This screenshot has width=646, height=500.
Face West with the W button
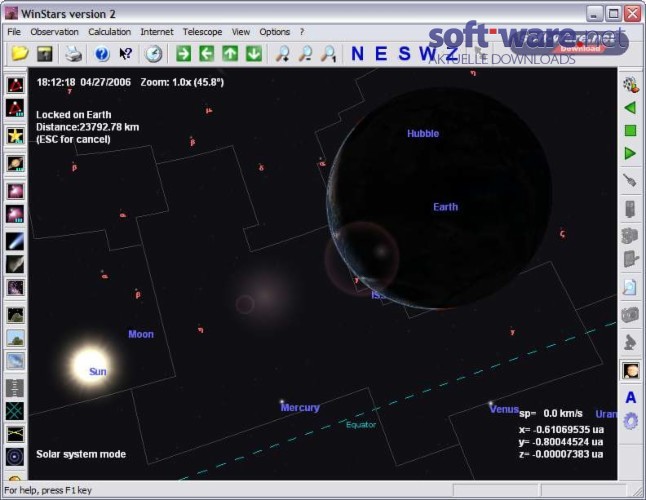(x=428, y=54)
